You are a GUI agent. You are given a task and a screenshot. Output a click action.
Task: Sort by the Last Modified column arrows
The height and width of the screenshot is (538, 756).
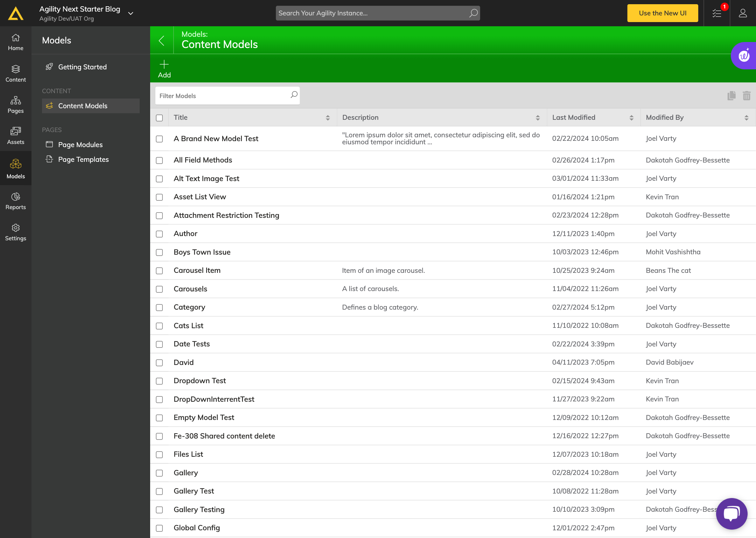[x=631, y=118]
